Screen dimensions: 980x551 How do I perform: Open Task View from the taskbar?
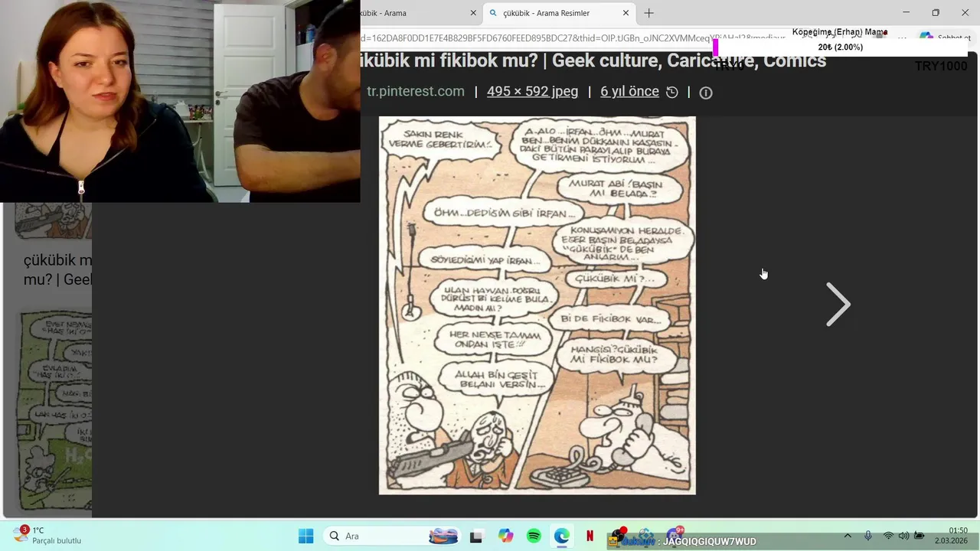[476, 536]
